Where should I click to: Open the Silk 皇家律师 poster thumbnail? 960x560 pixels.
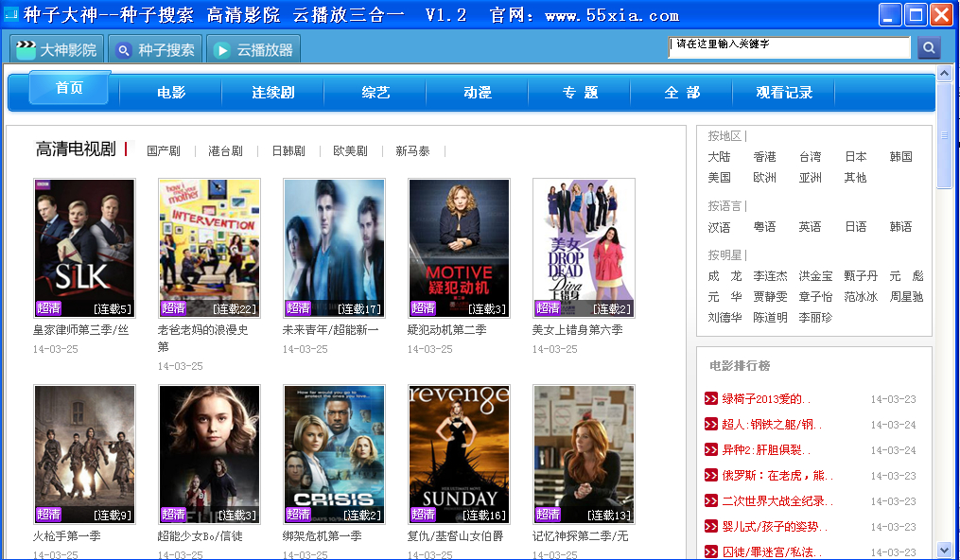tap(84, 248)
